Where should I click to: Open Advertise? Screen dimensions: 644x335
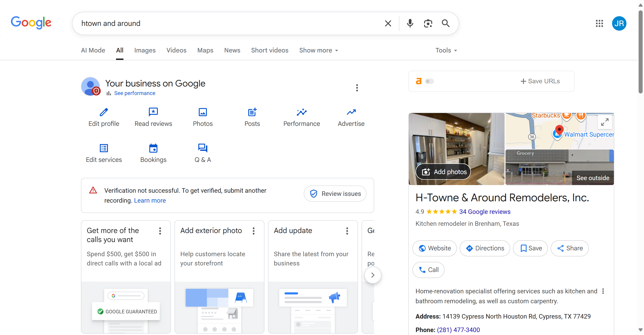click(351, 117)
